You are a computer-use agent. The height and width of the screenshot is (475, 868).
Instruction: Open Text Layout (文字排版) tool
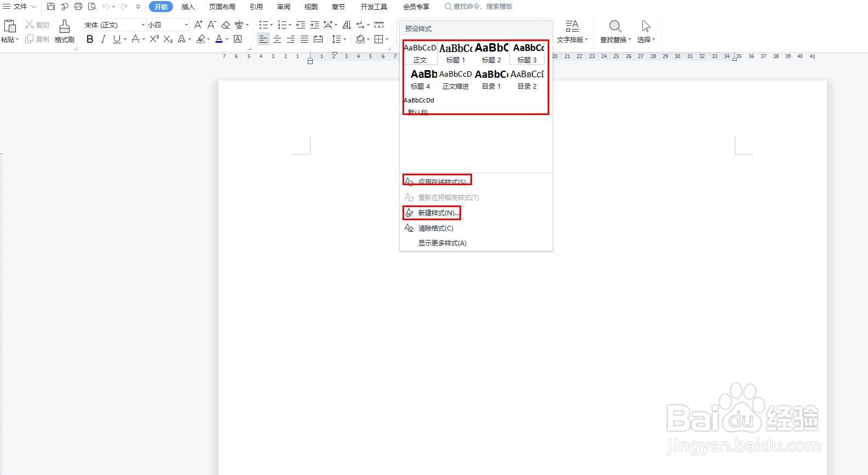click(x=572, y=32)
